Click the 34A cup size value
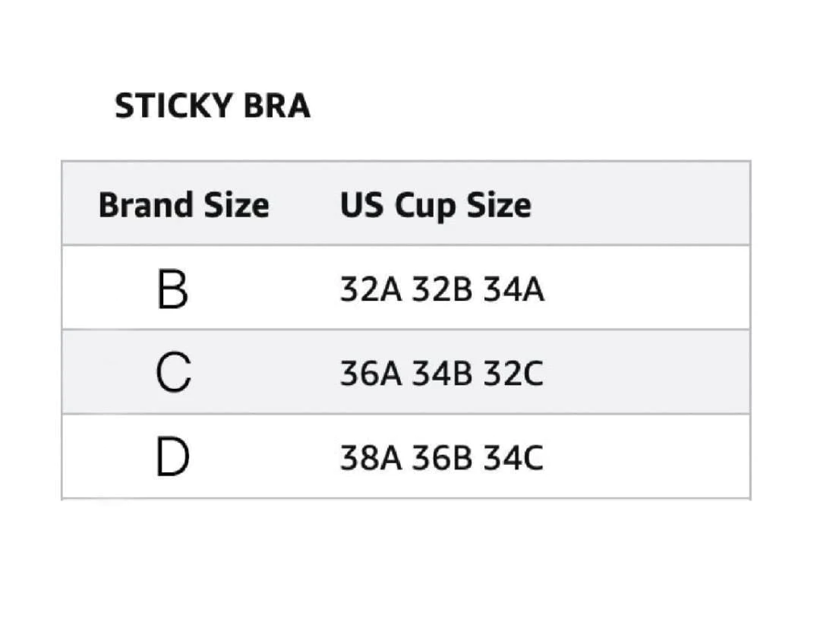This screenshot has width=820, height=644. [x=514, y=291]
